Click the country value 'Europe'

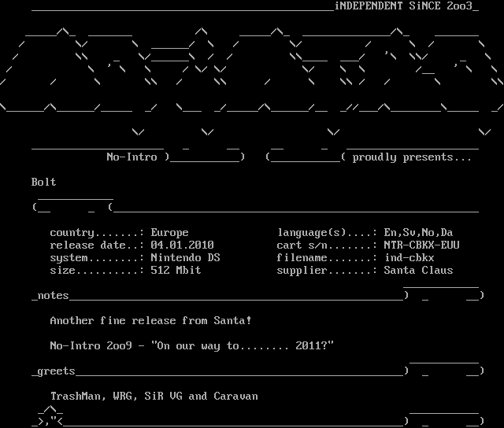click(x=170, y=233)
